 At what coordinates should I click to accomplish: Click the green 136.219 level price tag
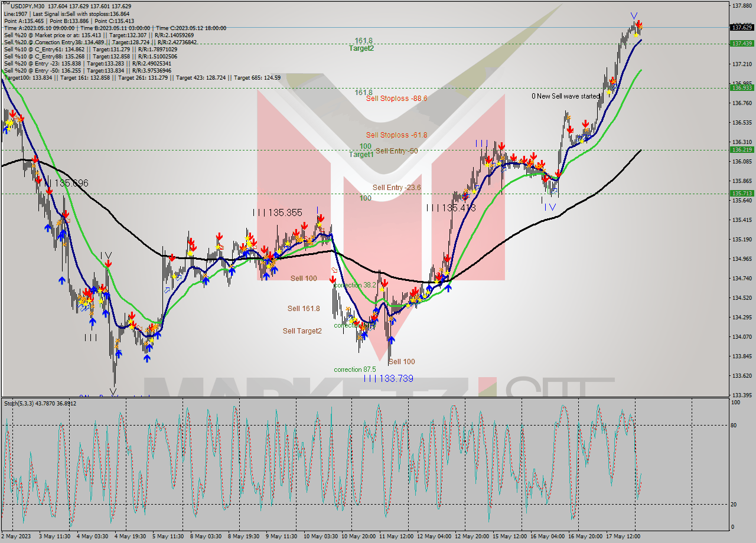pos(742,149)
